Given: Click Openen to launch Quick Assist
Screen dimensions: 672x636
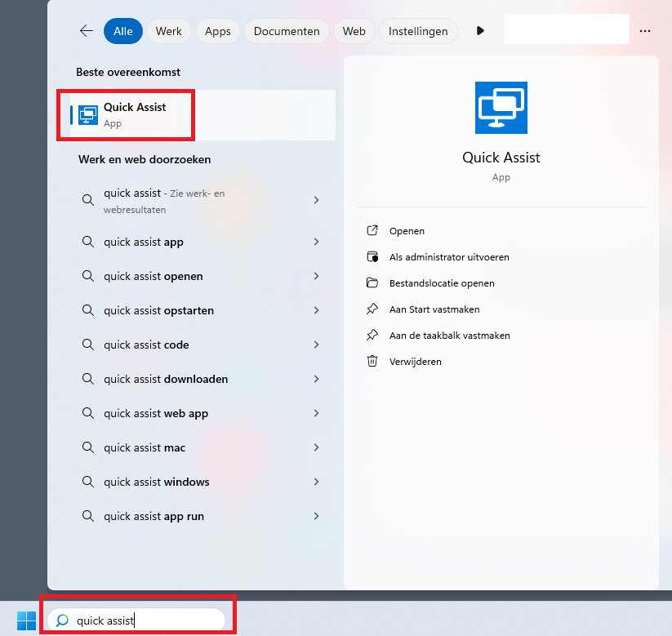Looking at the screenshot, I should (x=407, y=231).
